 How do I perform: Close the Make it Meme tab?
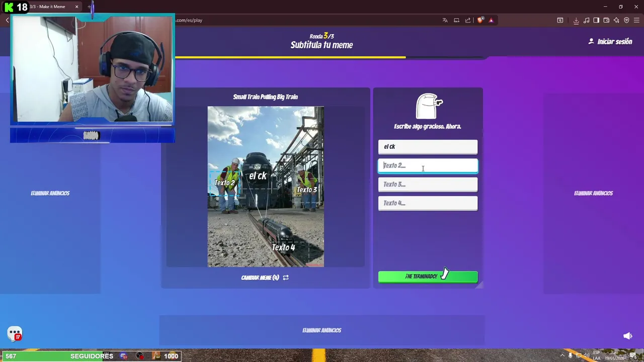(x=76, y=7)
